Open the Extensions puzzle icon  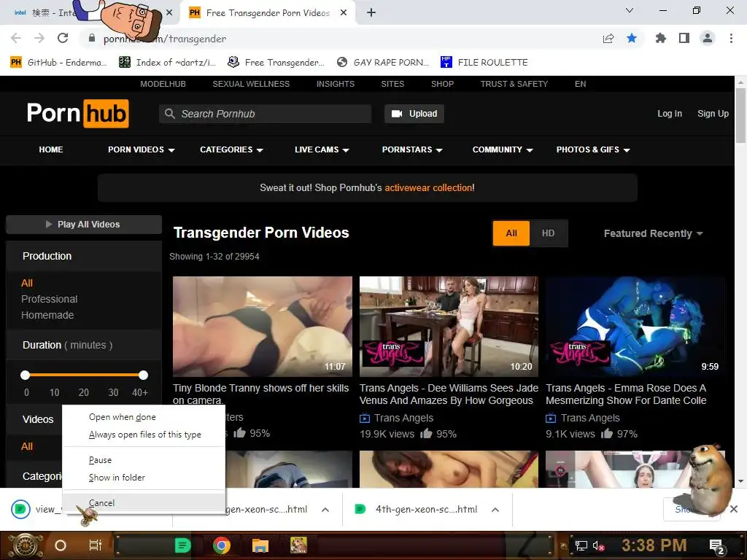pyautogui.click(x=661, y=38)
